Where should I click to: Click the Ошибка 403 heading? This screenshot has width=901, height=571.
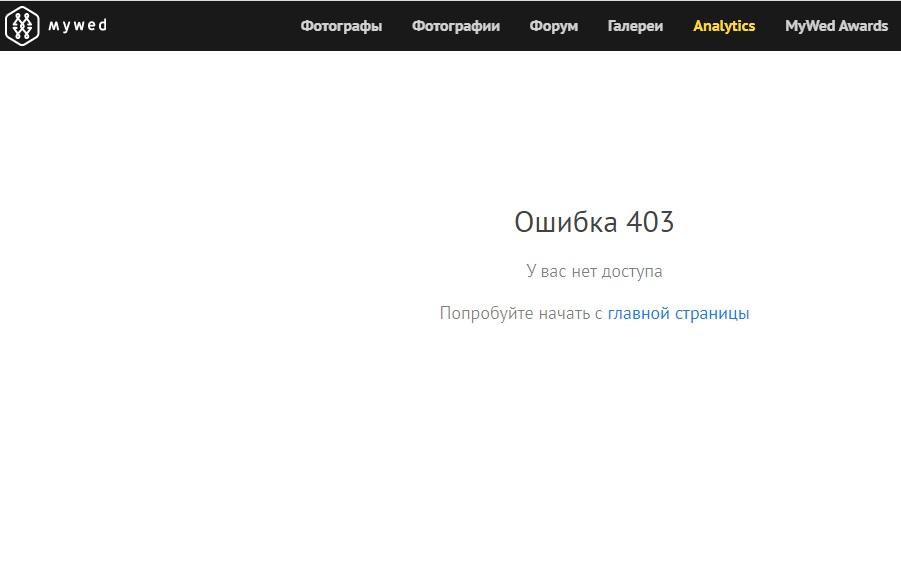point(594,222)
